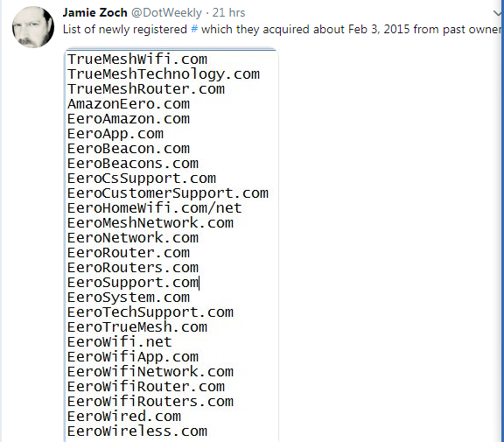Click the tweet text 'List of newly registered'
The width and height of the screenshot is (504, 442).
[x=125, y=29]
